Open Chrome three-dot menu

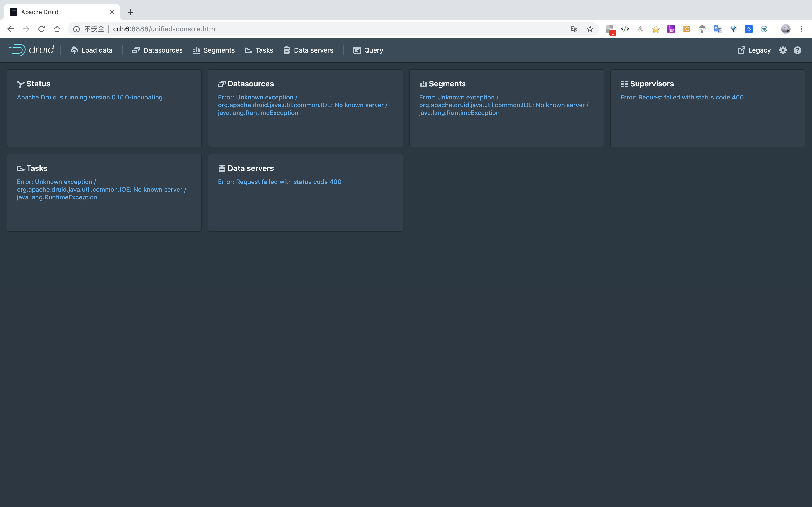pyautogui.click(x=801, y=29)
